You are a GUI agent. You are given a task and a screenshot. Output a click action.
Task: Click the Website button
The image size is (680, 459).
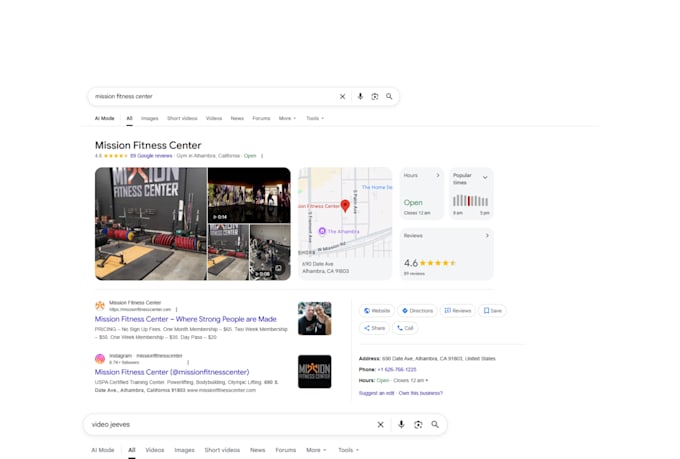click(x=377, y=311)
